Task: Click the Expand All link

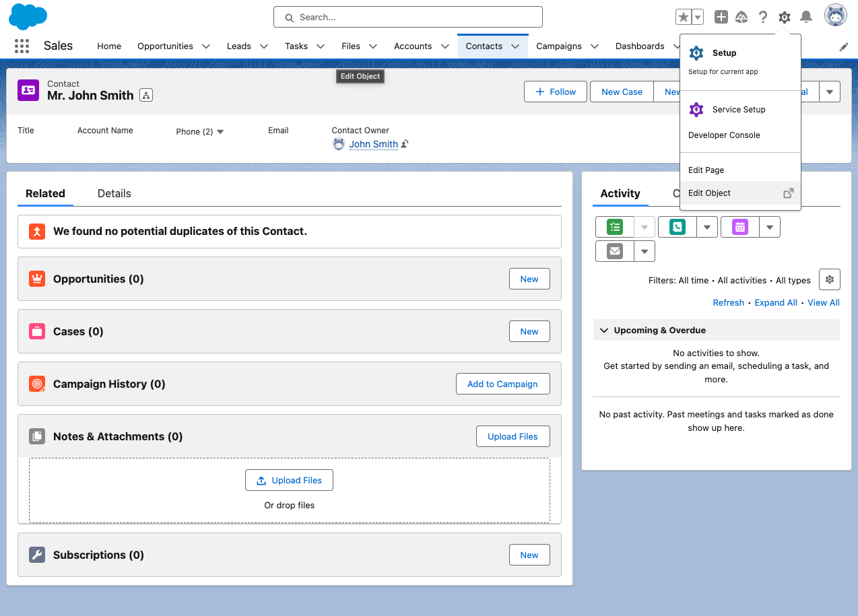Action: (x=776, y=303)
